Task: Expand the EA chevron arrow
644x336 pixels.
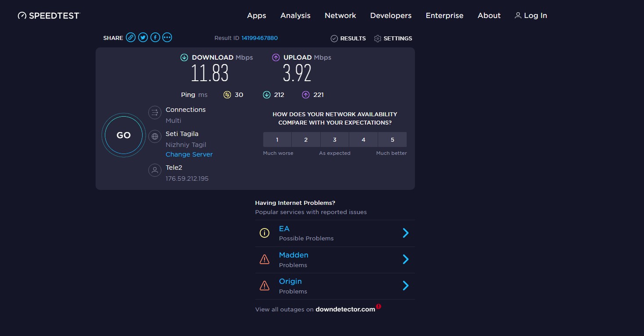Action: tap(406, 233)
